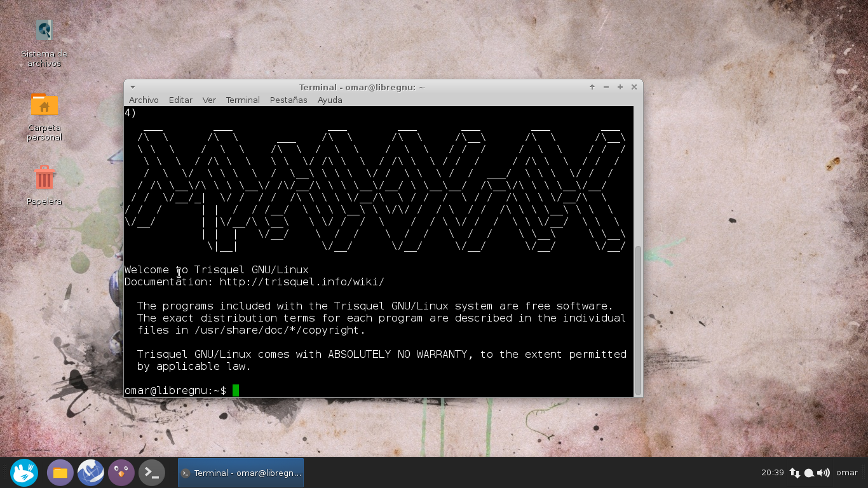Click 'by applicable law.' line
The height and width of the screenshot is (488, 868).
194,366
